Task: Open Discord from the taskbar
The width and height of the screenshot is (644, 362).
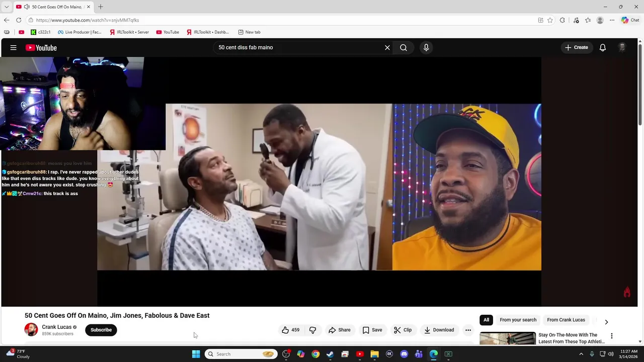Action: tap(404, 354)
